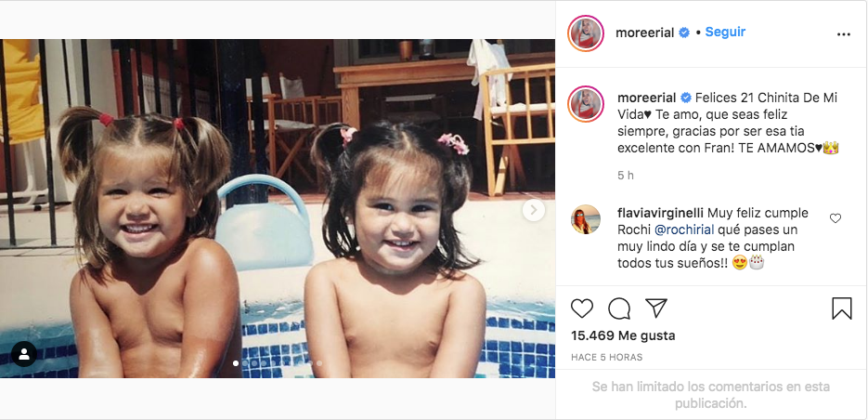Open the comment speech bubble icon

coord(619,308)
